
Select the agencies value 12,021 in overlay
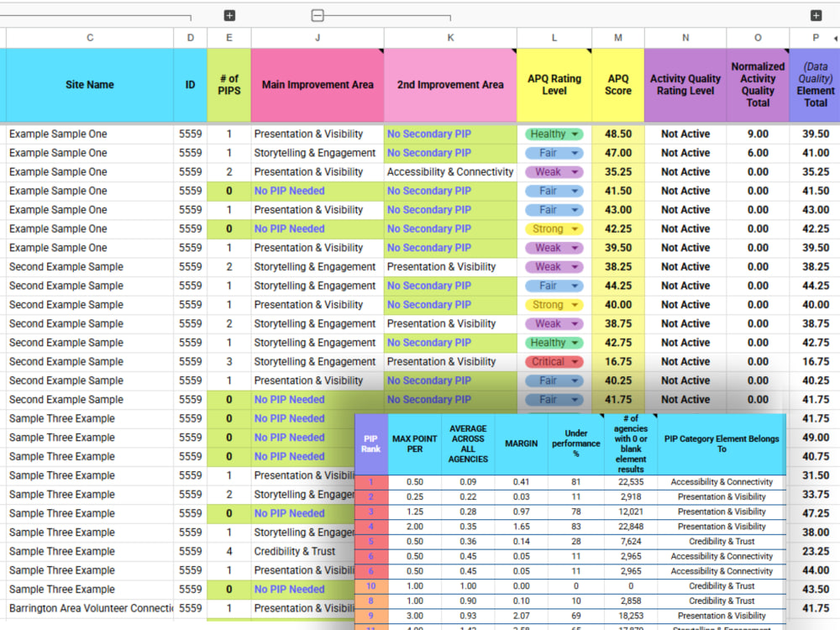tap(631, 512)
